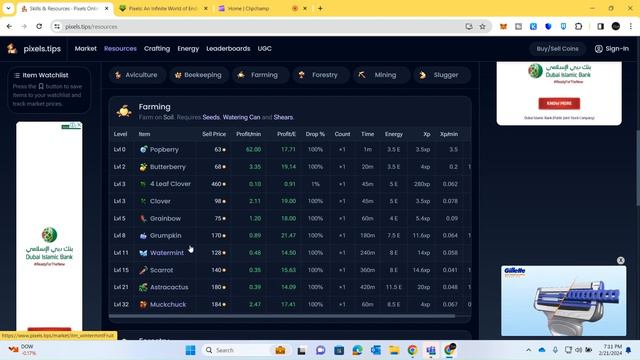
Task: Open the Market nav item
Action: [x=85, y=49]
